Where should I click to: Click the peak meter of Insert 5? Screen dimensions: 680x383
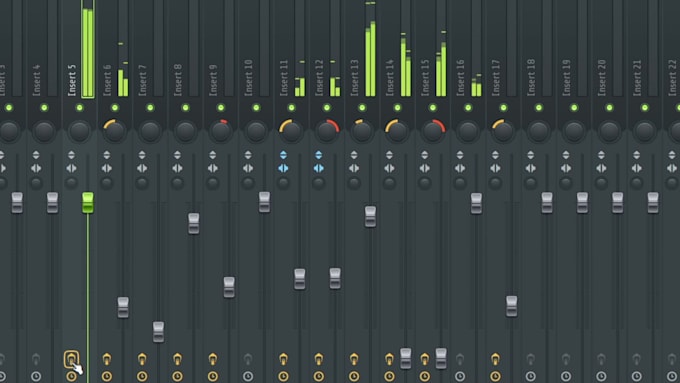pyautogui.click(x=88, y=49)
